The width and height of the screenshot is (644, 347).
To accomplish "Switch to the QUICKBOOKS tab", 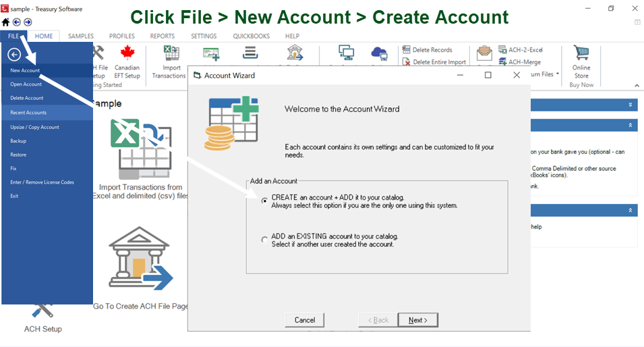I will point(252,36).
